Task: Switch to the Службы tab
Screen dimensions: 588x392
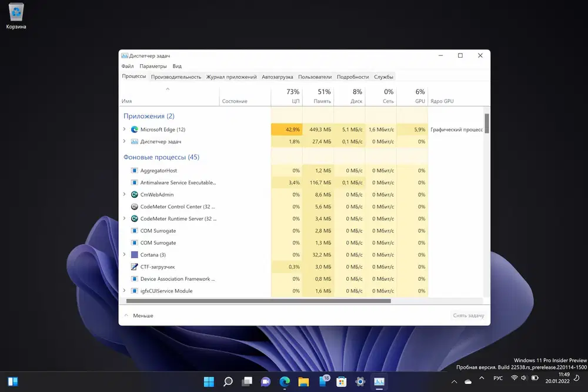Action: (383, 77)
